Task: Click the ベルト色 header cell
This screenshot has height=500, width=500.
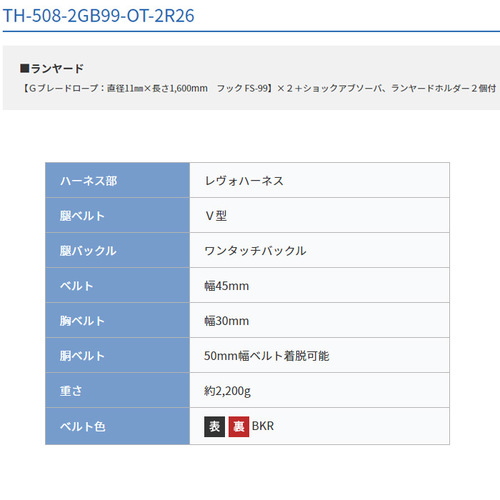Action: (x=117, y=426)
